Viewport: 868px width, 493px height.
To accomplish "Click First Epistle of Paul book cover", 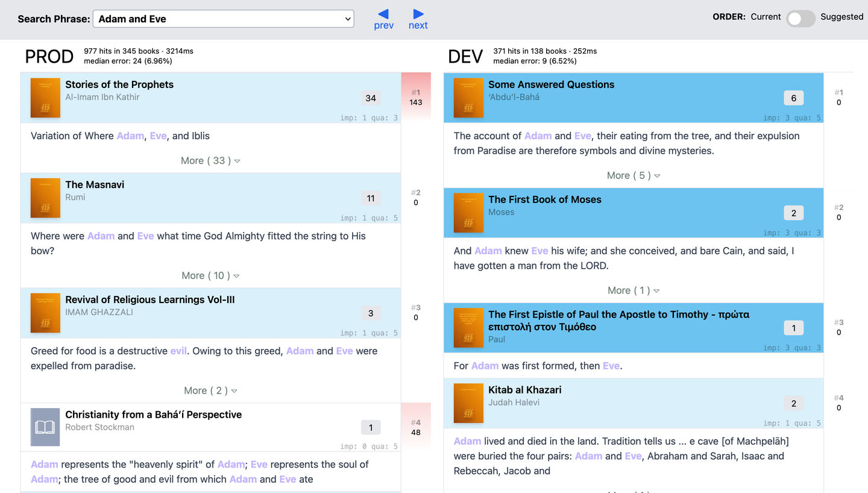I will [468, 328].
